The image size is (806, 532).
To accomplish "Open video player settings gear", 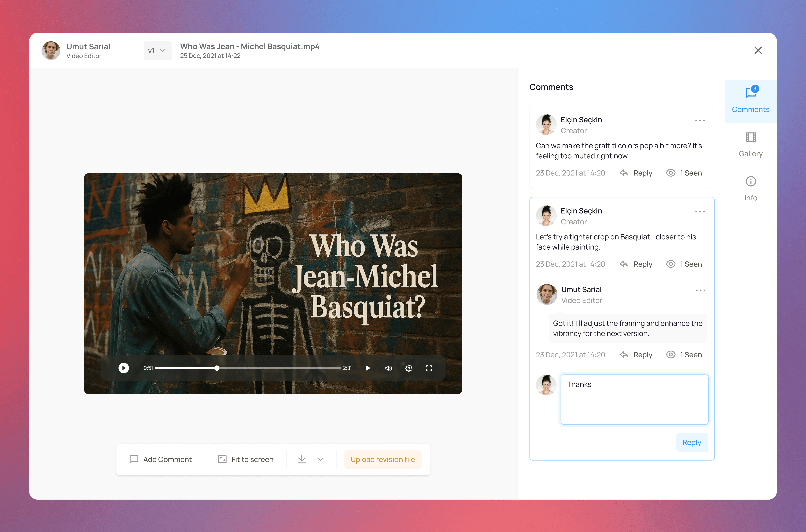I will click(x=409, y=368).
